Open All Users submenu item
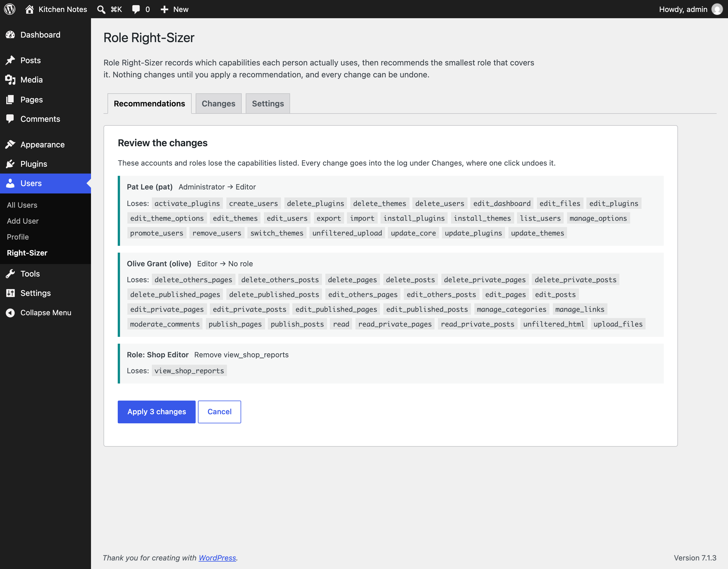Image resolution: width=728 pixels, height=569 pixels. pyautogui.click(x=22, y=205)
